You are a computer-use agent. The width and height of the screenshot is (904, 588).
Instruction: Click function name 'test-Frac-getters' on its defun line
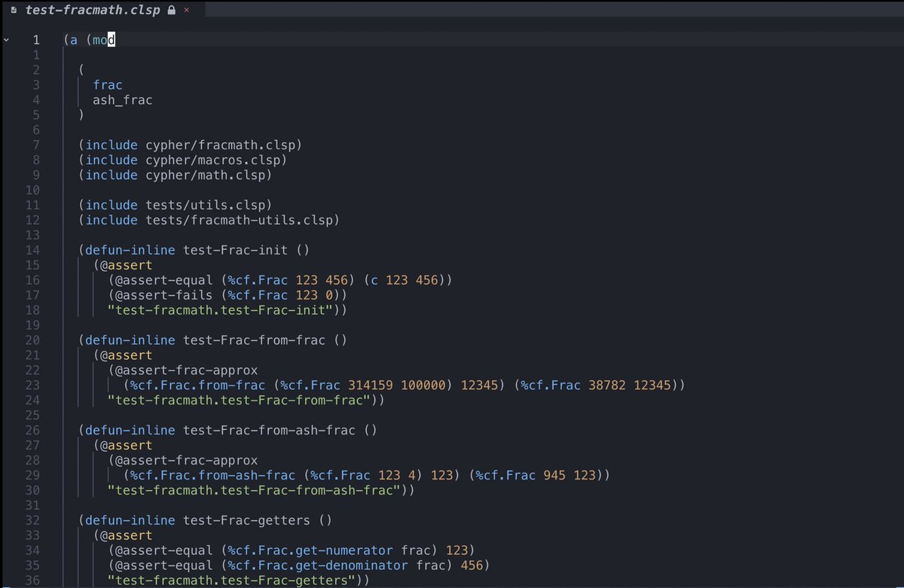coord(246,519)
